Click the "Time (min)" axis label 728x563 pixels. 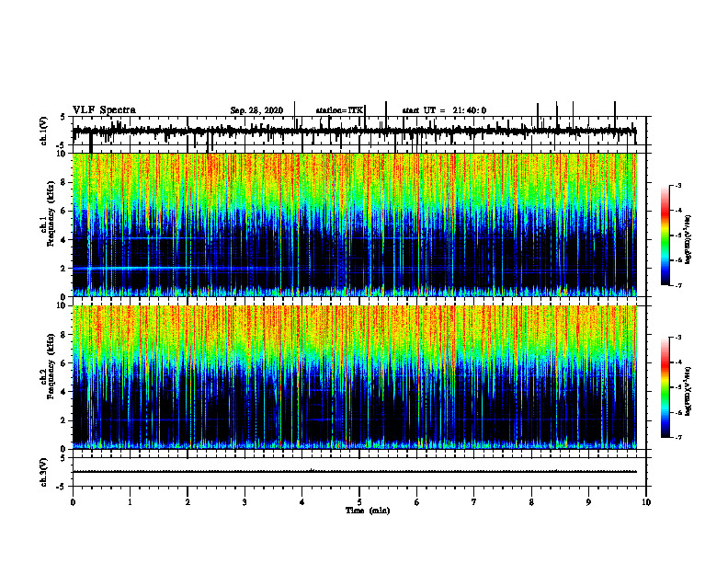tap(368, 511)
